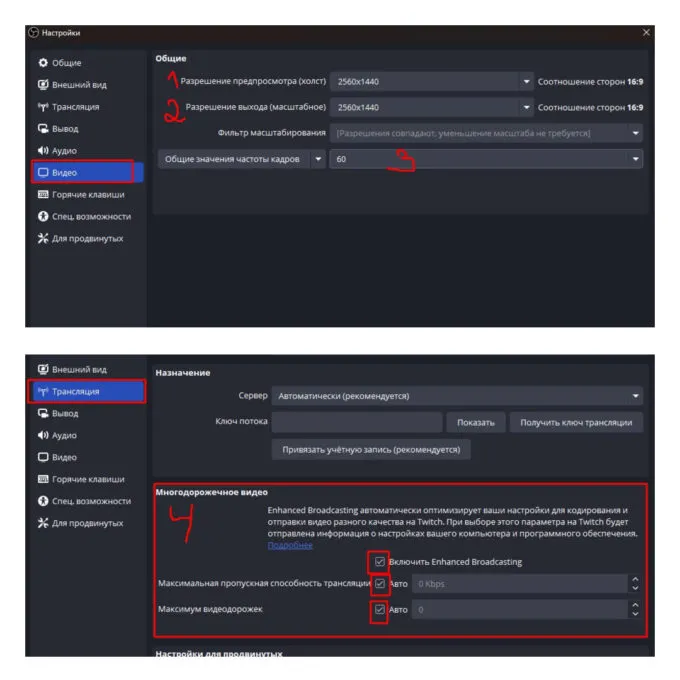The image size is (680, 680).
Task: Toggle Авто checkbox for Максимальная пропускная способность
Action: click(x=380, y=583)
